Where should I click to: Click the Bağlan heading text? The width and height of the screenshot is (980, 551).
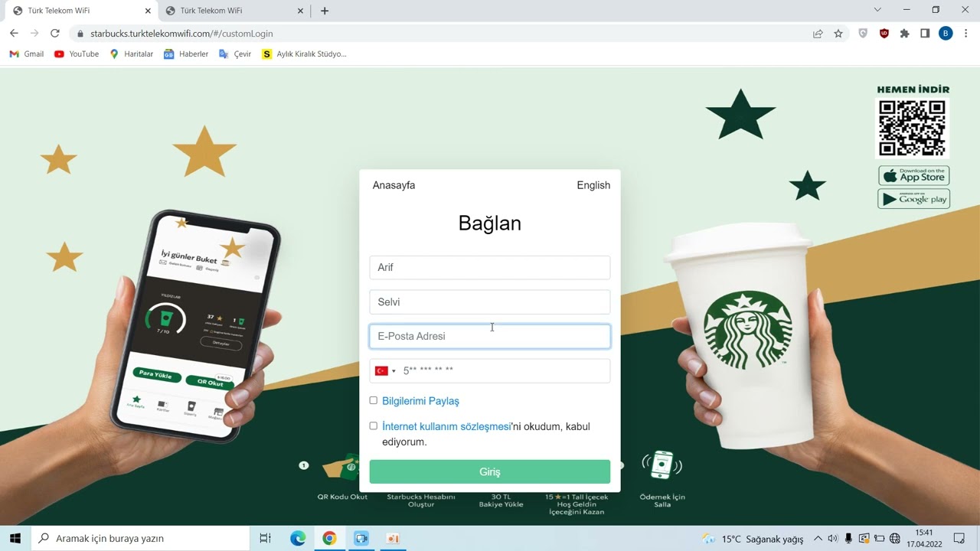click(490, 223)
